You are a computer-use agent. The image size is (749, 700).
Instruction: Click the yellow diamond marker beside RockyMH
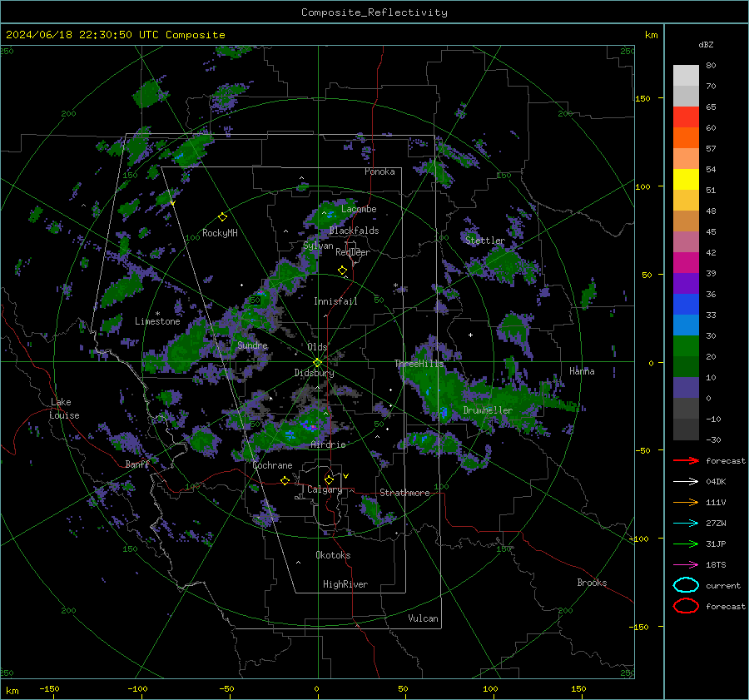click(x=222, y=217)
